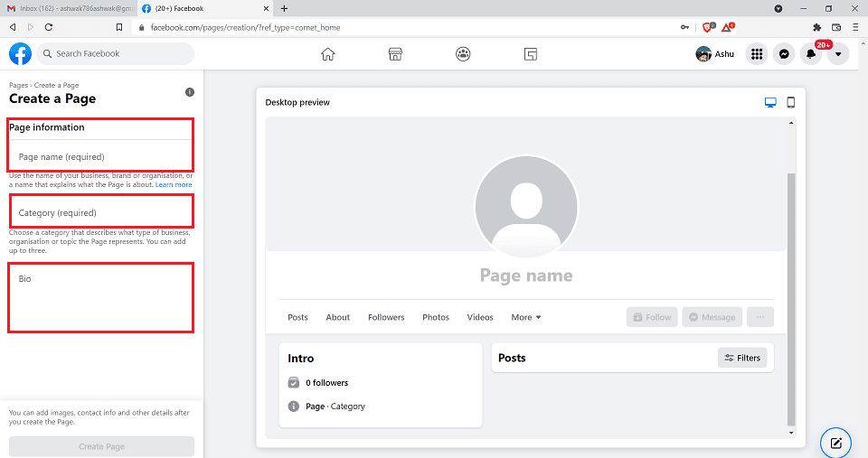Select the Videos tab in preview

pos(480,317)
